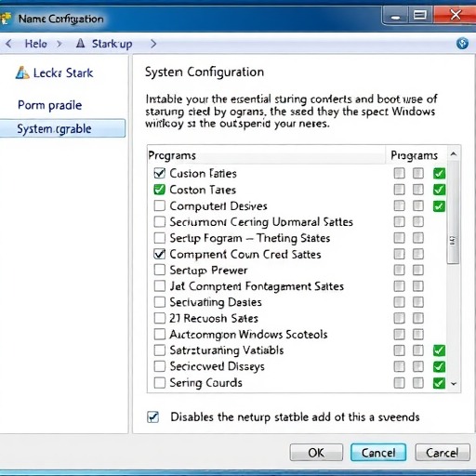Close the Name Configuration window

[x=455, y=15]
